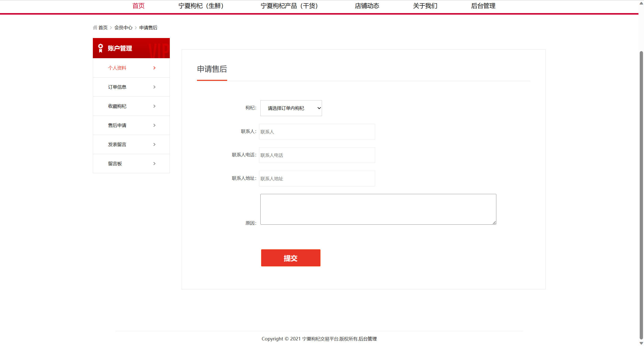Switch to the 店铺动态 navigation tab
This screenshot has width=644, height=346.
[x=367, y=6]
